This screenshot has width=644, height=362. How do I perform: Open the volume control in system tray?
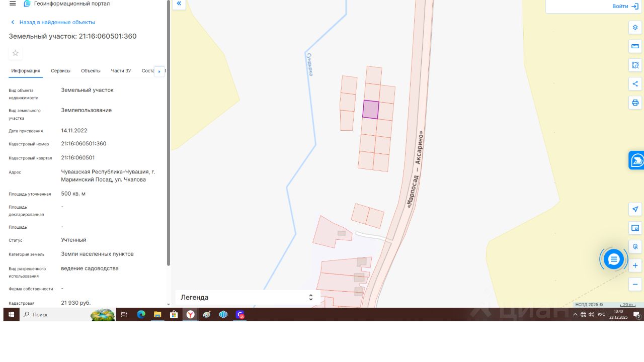(x=591, y=315)
